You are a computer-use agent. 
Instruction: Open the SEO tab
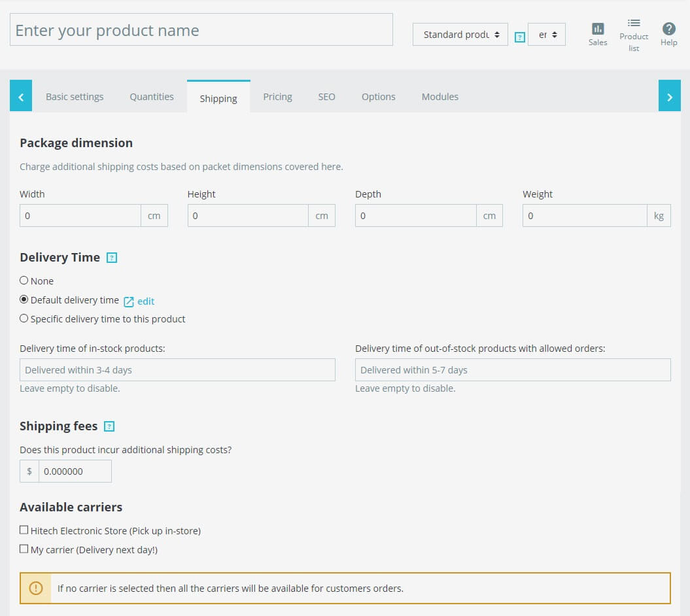(326, 96)
